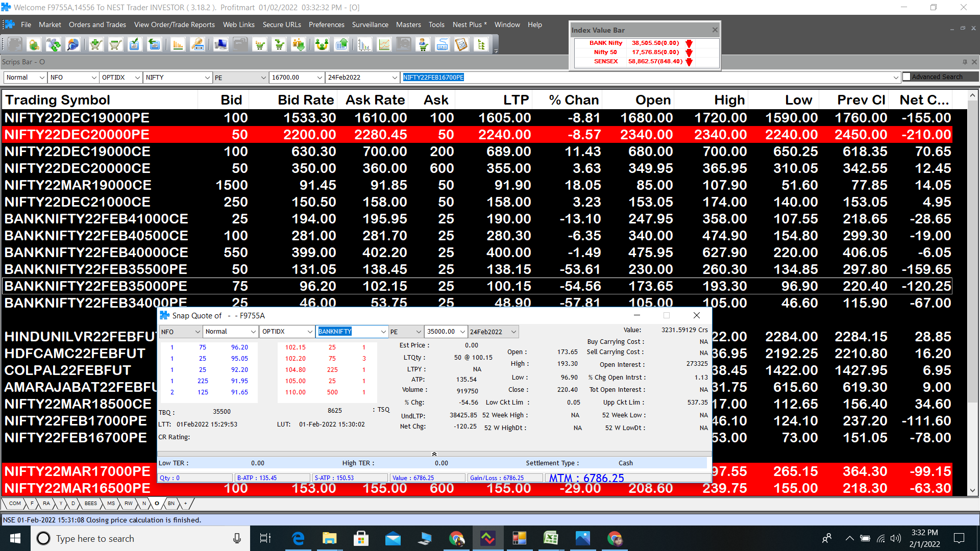Click the computer monitors toolbar icon
This screenshot has width=980, height=551.
pos(221,45)
